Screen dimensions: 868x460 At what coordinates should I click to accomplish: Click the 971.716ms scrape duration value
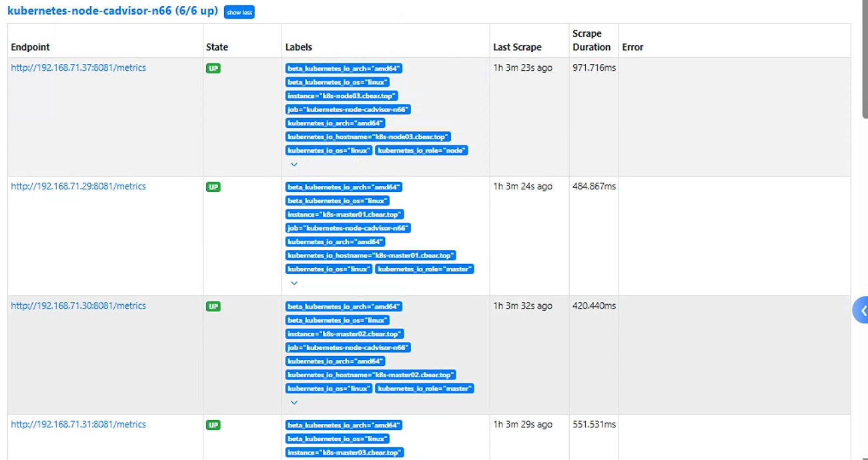594,68
